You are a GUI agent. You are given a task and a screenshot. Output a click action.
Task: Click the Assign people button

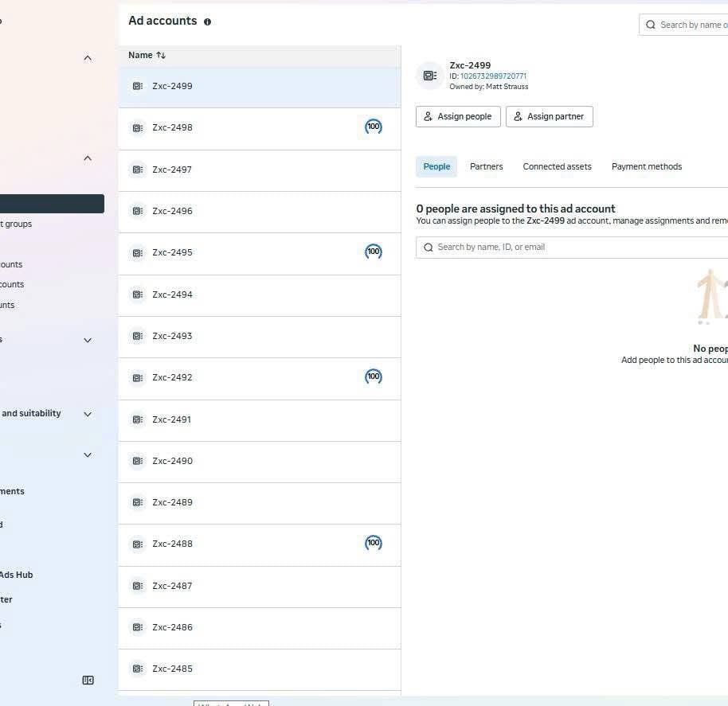458,116
